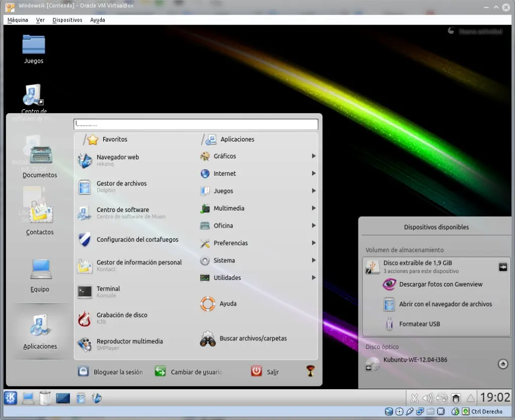Open Dispositivos menu in VirtualBox
Screen dimensions: 515x420
click(x=67, y=20)
